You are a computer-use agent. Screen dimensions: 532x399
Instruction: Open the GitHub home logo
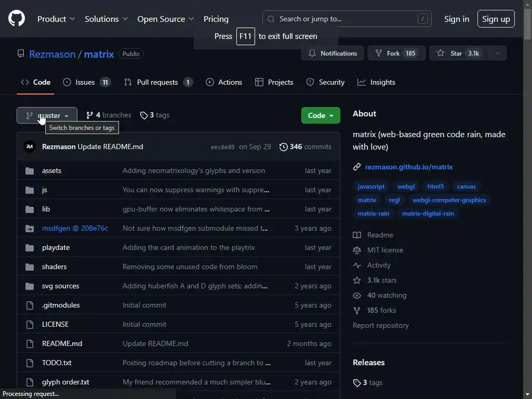point(16,18)
